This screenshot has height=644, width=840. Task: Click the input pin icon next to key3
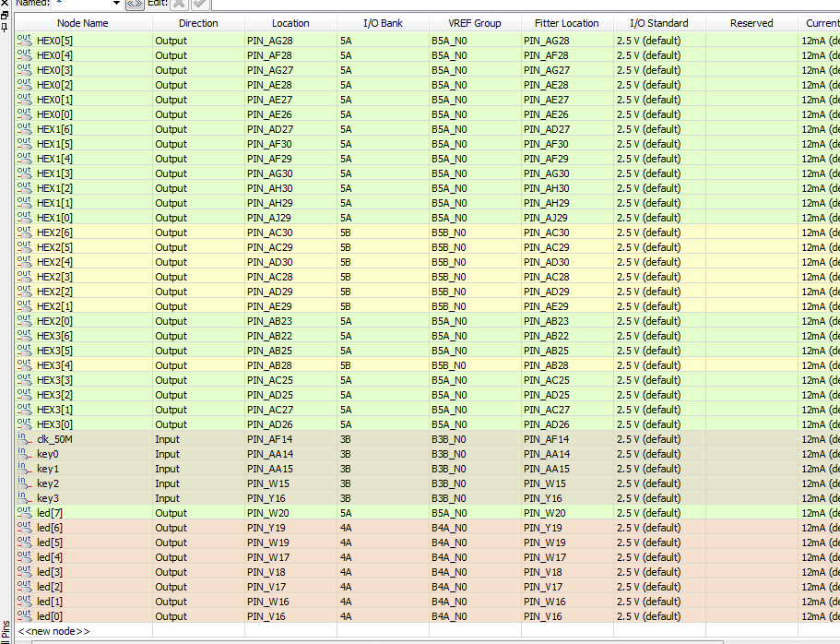[x=24, y=497]
